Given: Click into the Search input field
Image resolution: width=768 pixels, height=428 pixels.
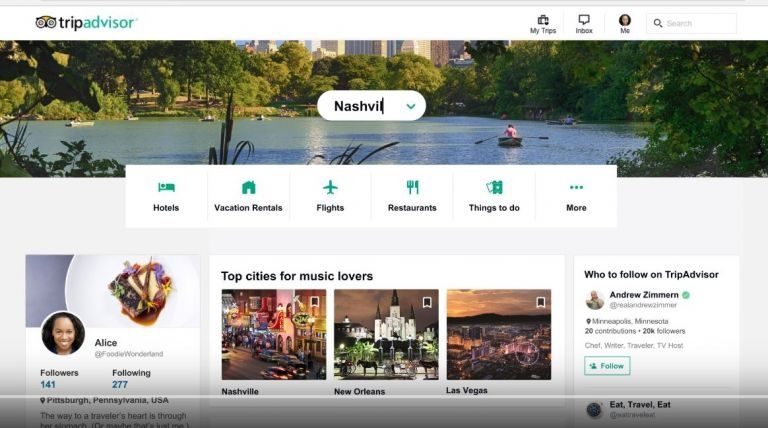Looking at the screenshot, I should (691, 23).
